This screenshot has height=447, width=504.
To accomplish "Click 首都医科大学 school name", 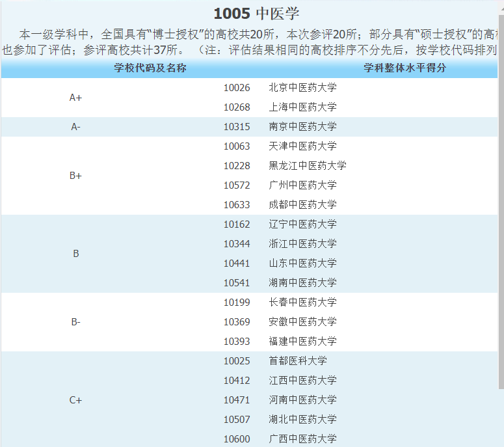I will 297,361.
